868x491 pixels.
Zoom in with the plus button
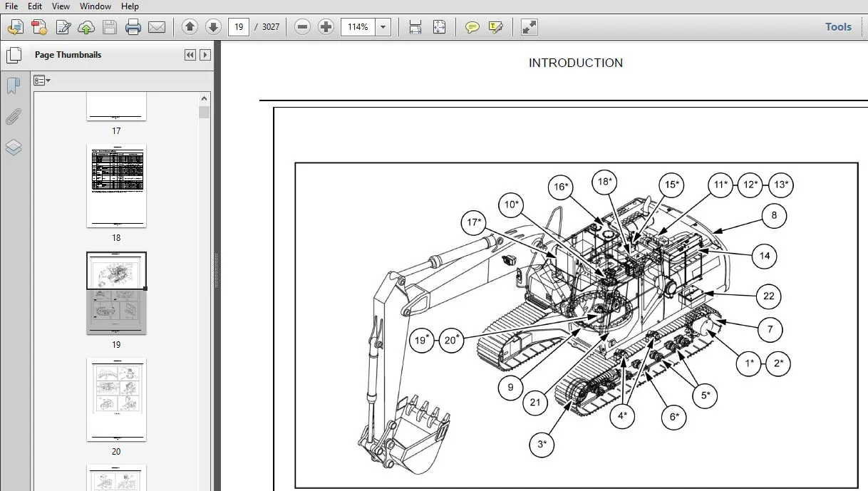click(x=326, y=27)
